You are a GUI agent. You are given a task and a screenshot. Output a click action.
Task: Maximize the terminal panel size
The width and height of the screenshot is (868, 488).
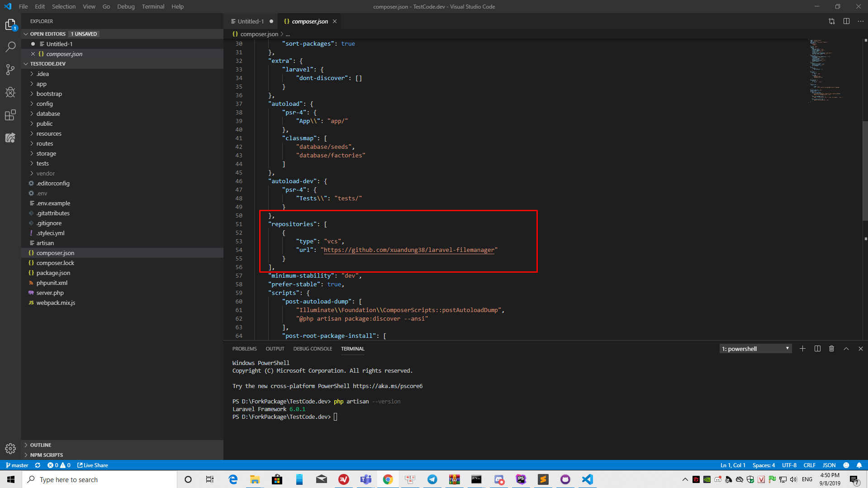pos(846,349)
